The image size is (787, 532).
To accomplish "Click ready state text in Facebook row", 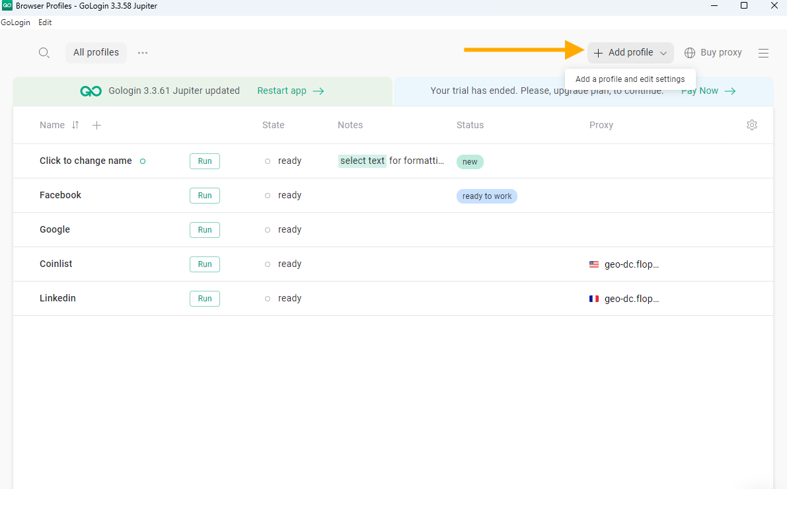I will coord(289,195).
